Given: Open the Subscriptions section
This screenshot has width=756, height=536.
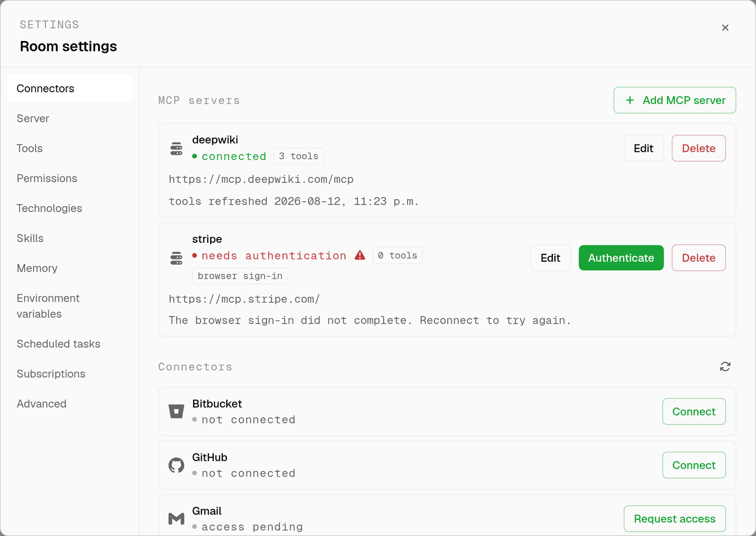Looking at the screenshot, I should pyautogui.click(x=69, y=374).
